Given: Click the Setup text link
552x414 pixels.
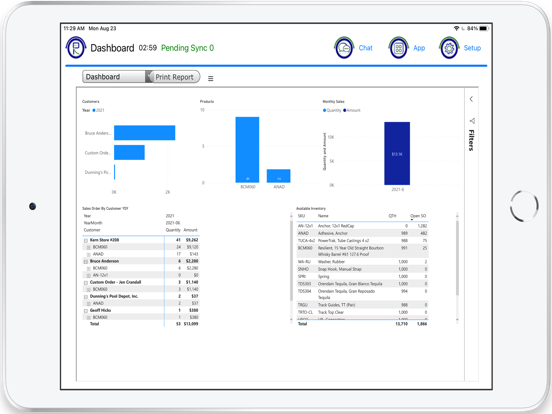Looking at the screenshot, I should tap(472, 48).
